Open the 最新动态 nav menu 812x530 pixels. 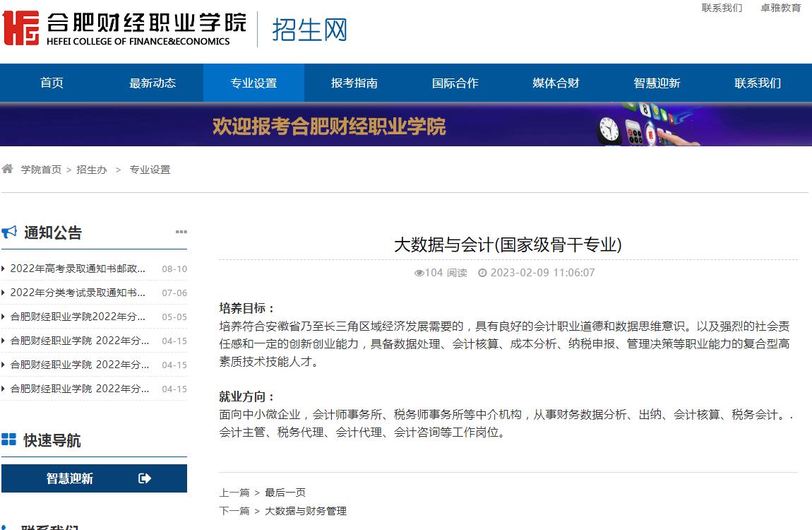click(x=153, y=83)
